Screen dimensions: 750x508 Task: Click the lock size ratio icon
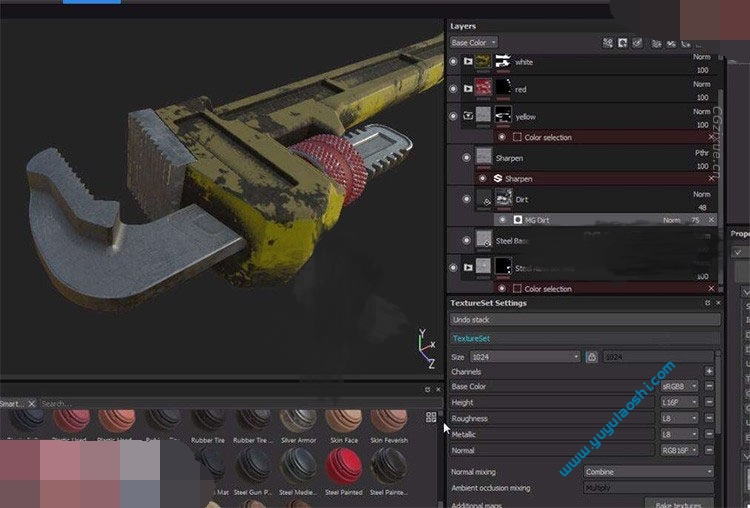592,357
